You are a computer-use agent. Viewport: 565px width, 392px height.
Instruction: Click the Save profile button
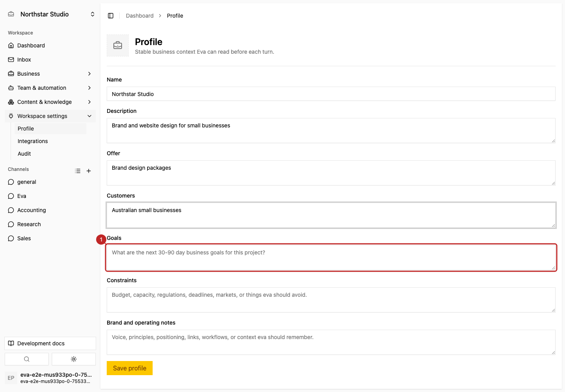(129, 368)
